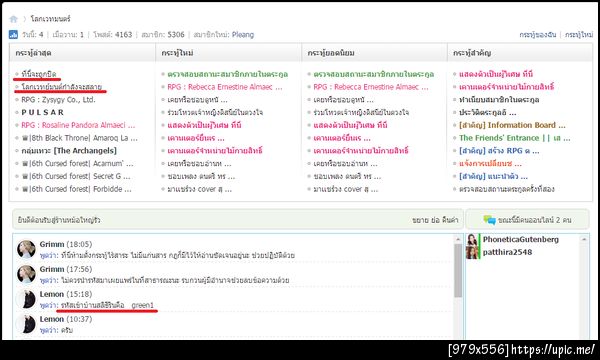Screen dimensions: 600x360
Task: Click the green top thread in second column
Action: pos(228,74)
